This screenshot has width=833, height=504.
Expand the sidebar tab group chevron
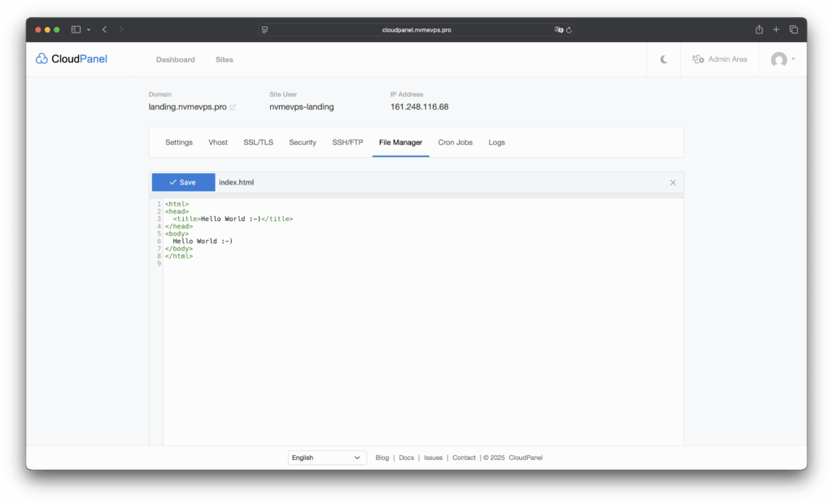tap(89, 29)
